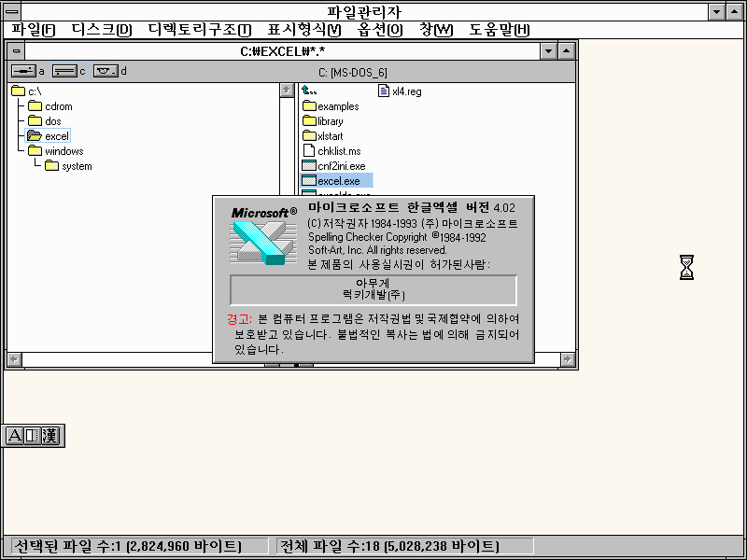Select the cdrom folder in tree
Image resolution: width=747 pixels, height=560 pixels.
pyautogui.click(x=50, y=106)
